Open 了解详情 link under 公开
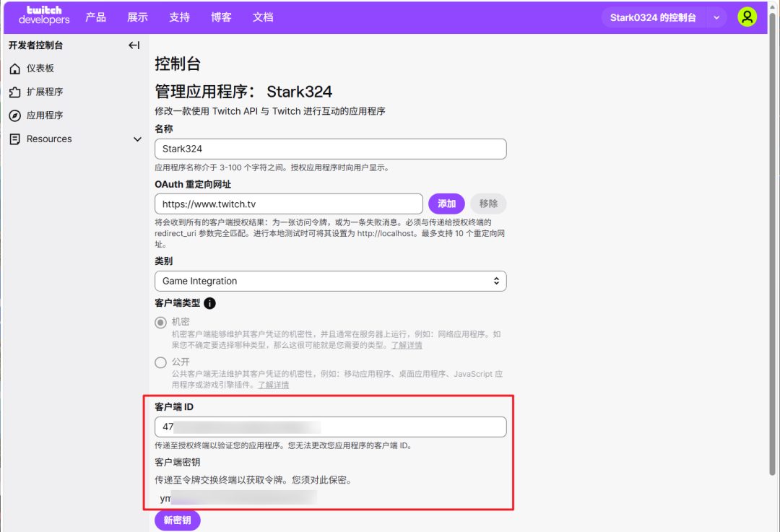The width and height of the screenshot is (780, 532). (x=273, y=385)
